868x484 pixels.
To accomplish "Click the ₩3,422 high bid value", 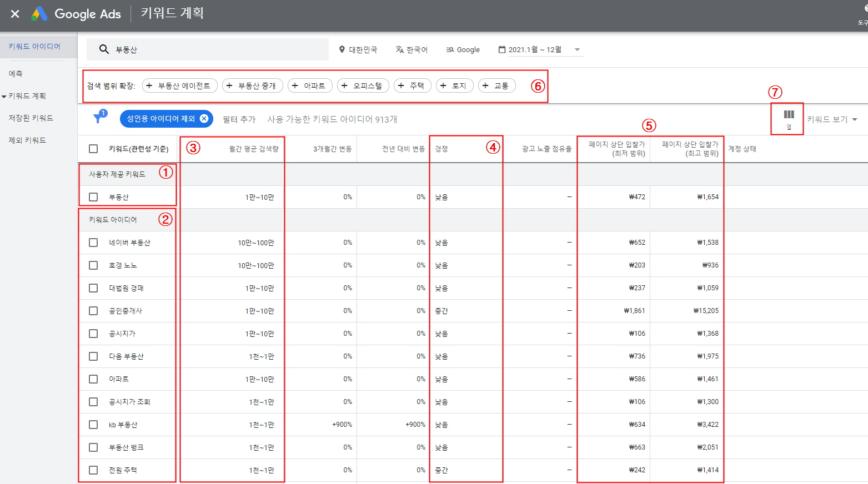I will coord(708,425).
